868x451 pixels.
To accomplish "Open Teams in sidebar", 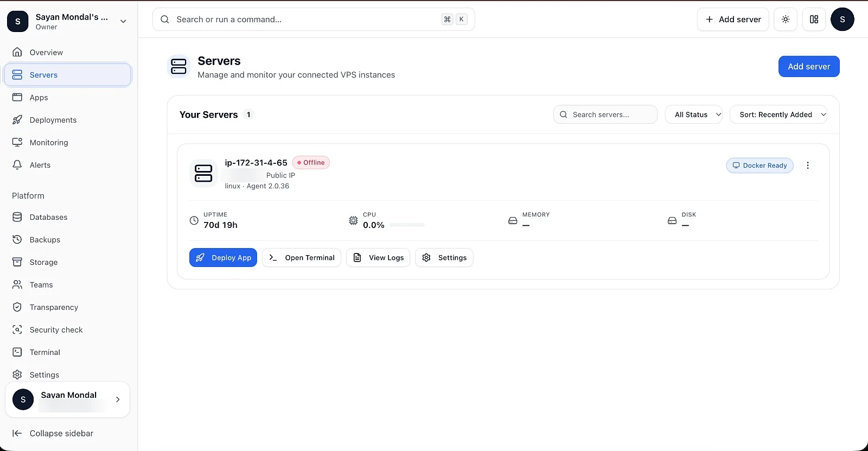I will click(x=68, y=284).
